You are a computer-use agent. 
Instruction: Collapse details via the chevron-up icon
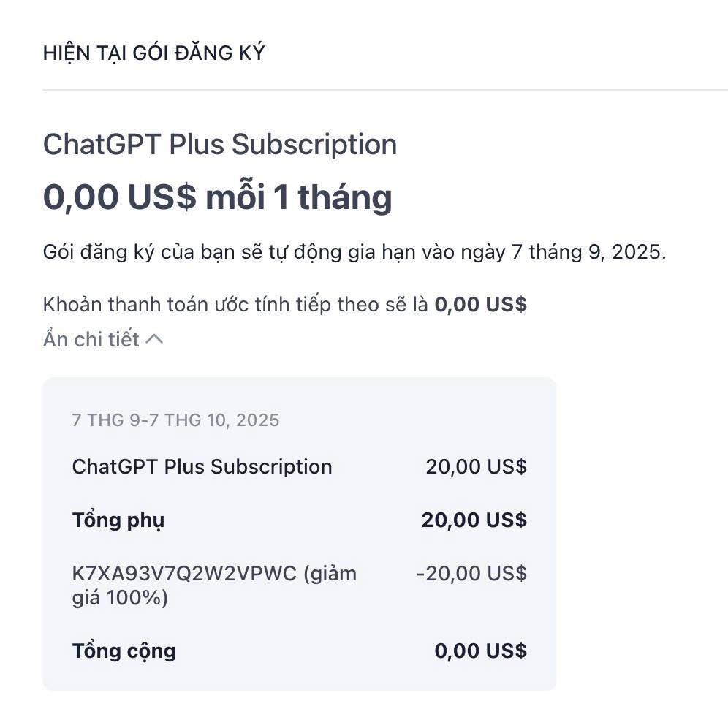pyautogui.click(x=154, y=340)
